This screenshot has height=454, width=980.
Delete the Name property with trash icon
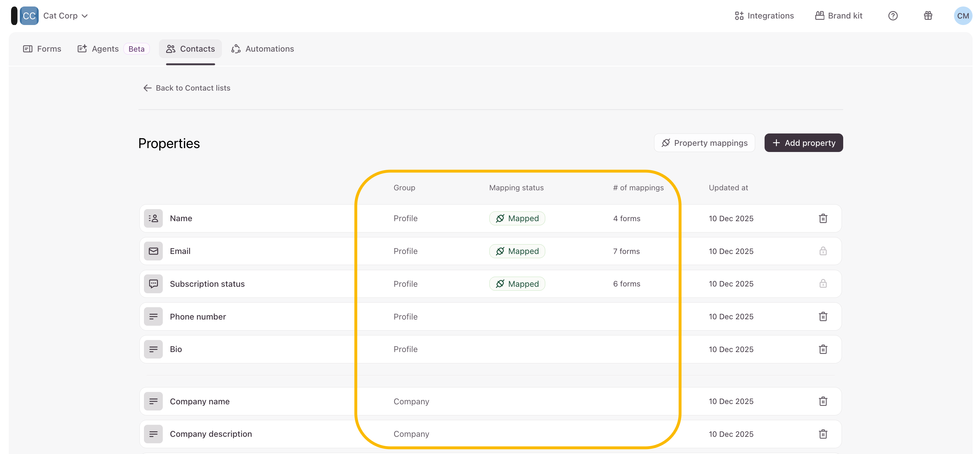[x=822, y=218]
